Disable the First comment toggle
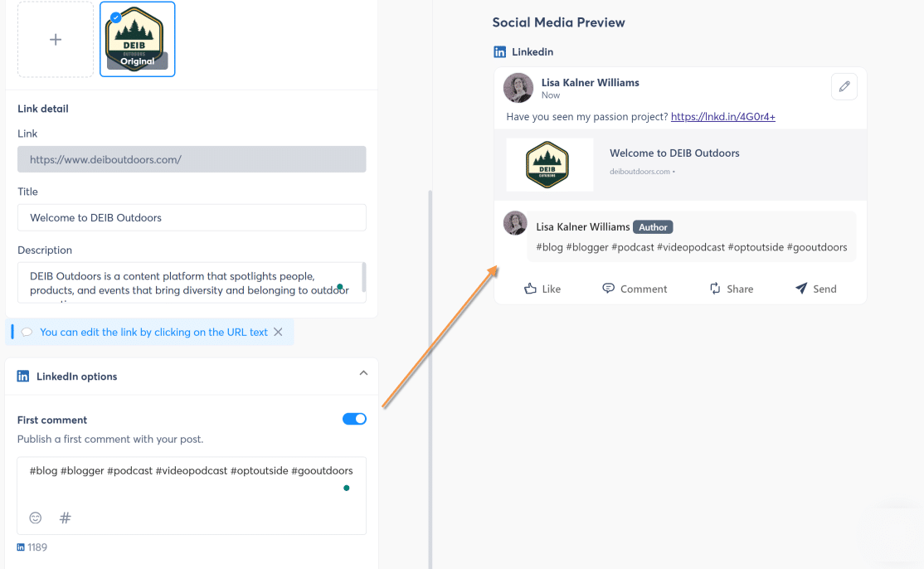The height and width of the screenshot is (569, 924). pyautogui.click(x=354, y=419)
